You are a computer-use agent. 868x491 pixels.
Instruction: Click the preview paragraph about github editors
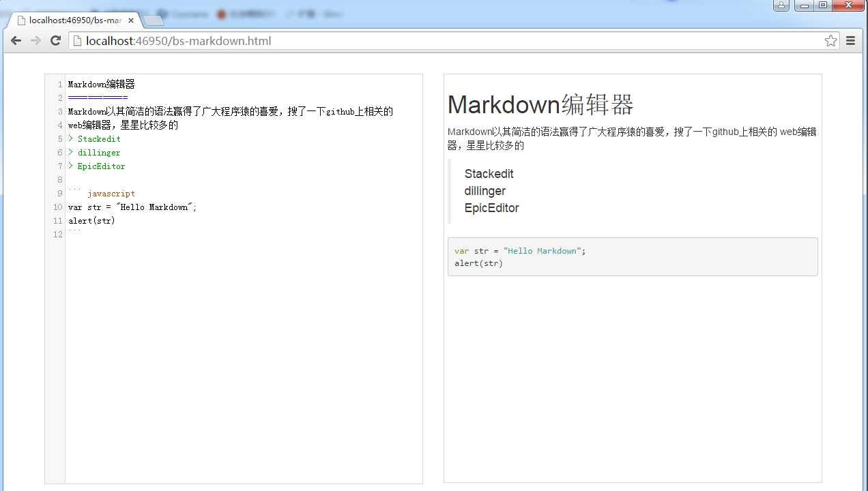(632, 138)
